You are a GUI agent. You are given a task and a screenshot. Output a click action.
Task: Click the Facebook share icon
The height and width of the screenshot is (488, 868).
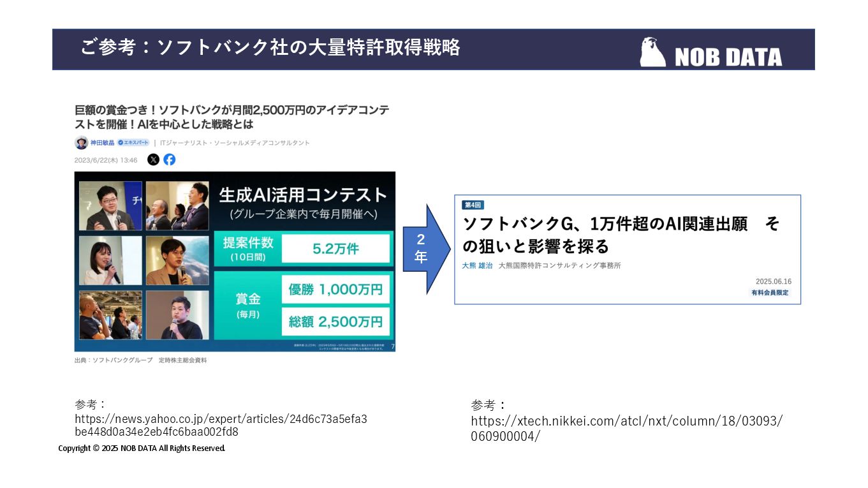pos(169,159)
